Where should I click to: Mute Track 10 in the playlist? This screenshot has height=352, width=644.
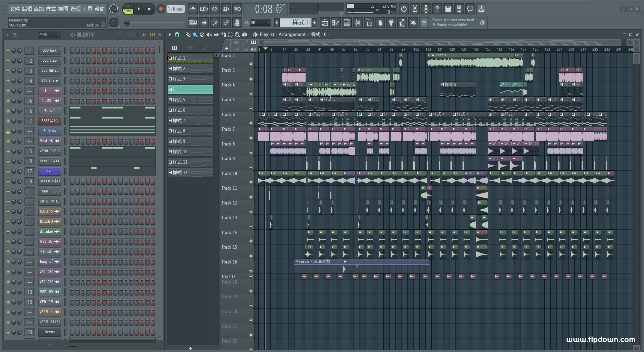pyautogui.click(x=251, y=182)
